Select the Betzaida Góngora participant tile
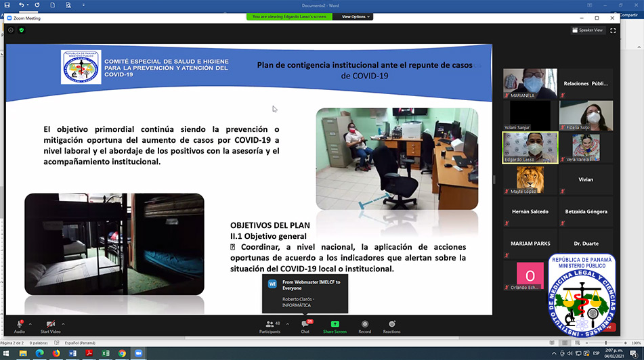Viewport: 644px width, 360px height. (x=586, y=211)
